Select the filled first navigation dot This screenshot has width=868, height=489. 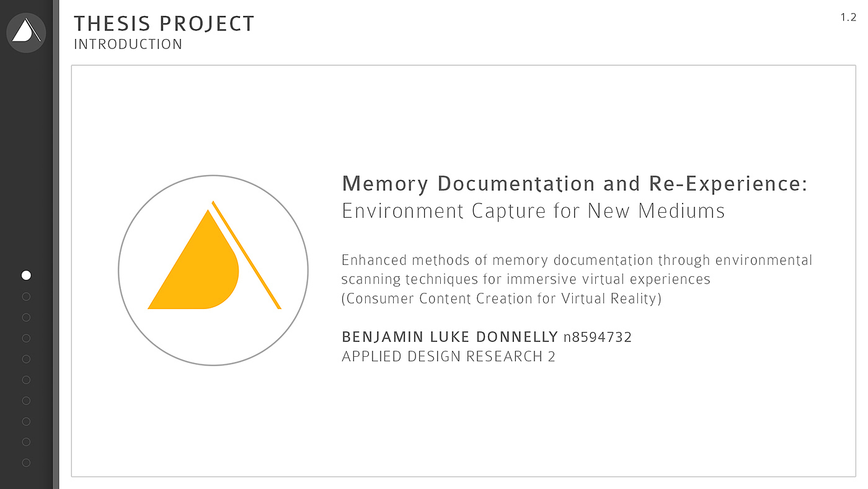click(x=26, y=275)
